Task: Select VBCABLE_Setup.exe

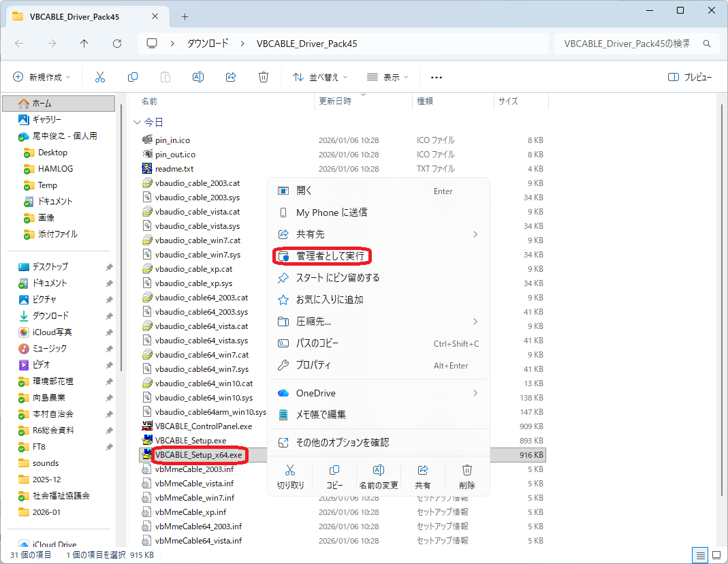Action: click(x=191, y=441)
